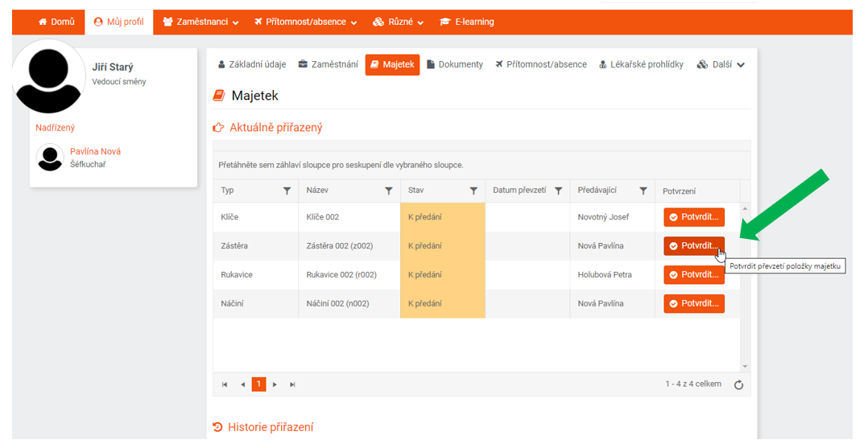Click the Aktuálně přiřazený heading
Image resolution: width=868 pixels, height=448 pixels.
pos(275,128)
